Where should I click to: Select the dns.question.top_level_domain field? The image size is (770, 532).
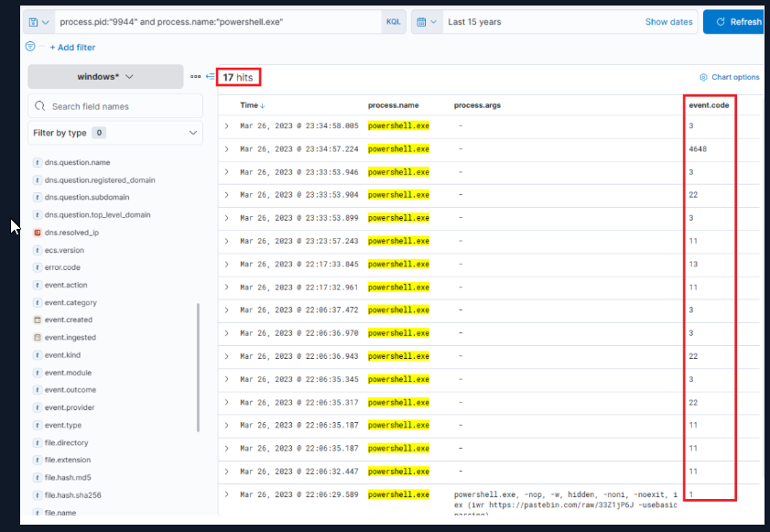(x=97, y=214)
